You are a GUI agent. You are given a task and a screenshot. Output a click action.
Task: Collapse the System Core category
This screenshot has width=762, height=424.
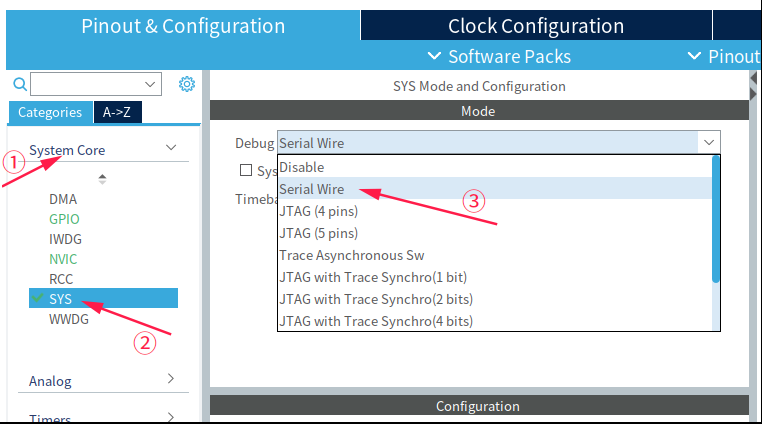[171, 149]
